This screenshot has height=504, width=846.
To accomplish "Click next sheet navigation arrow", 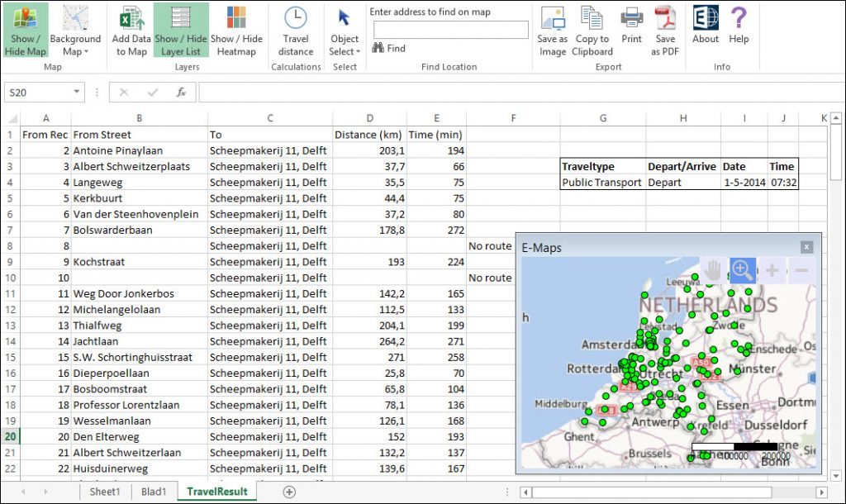I will [45, 492].
